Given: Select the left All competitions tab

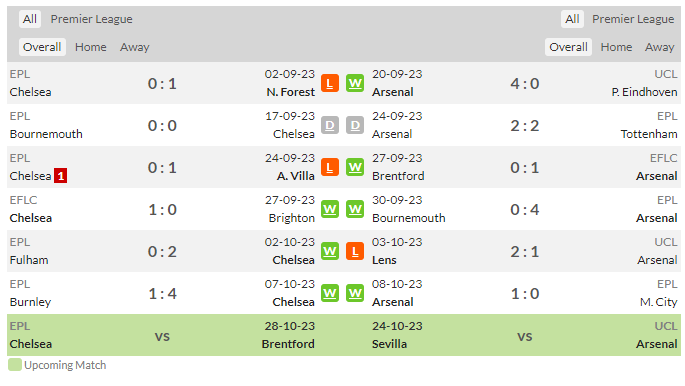Looking at the screenshot, I should [30, 19].
